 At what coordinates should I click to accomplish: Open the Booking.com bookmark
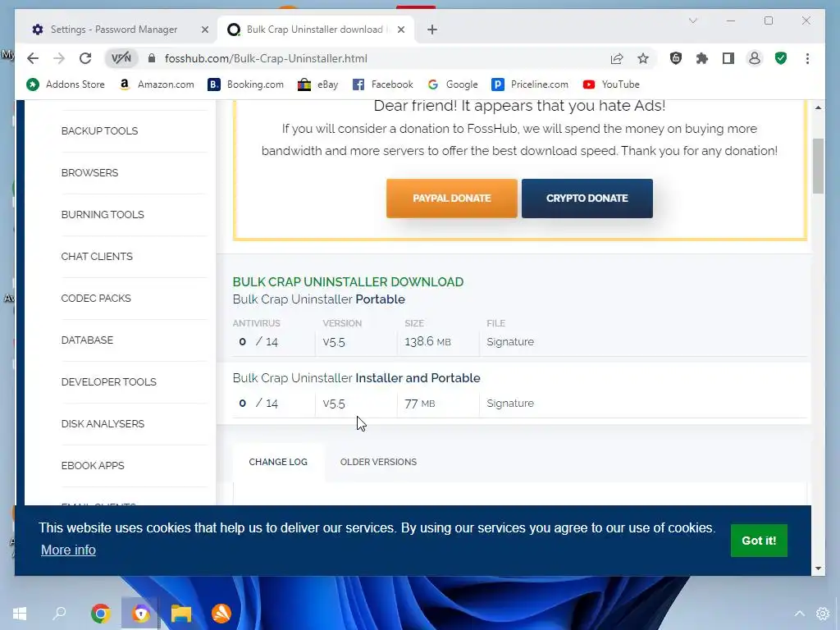tap(246, 84)
